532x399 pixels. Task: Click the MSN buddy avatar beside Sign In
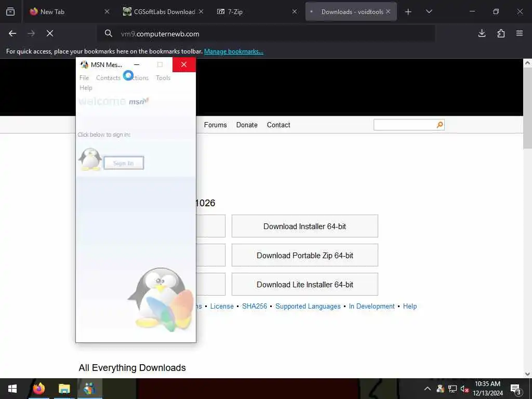pyautogui.click(x=90, y=159)
